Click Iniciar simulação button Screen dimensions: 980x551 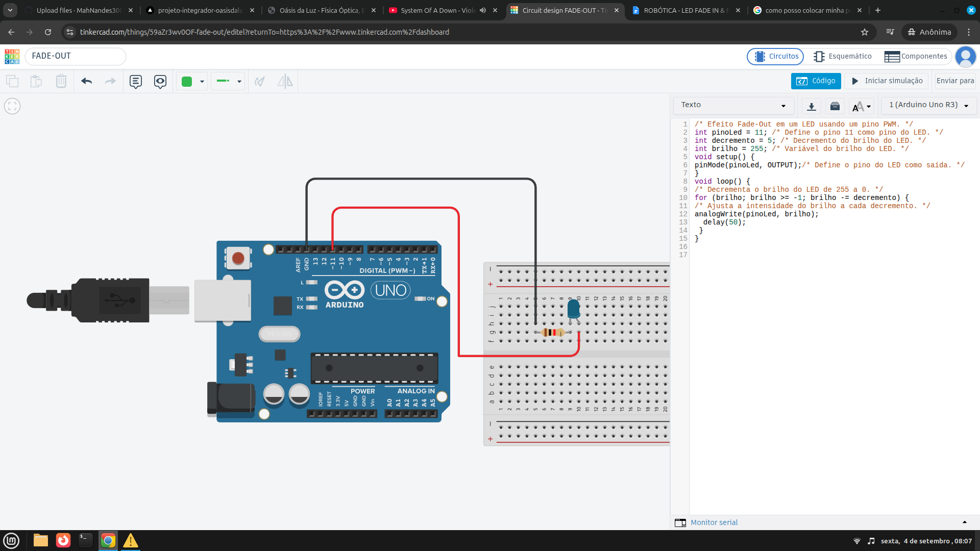pyautogui.click(x=887, y=81)
